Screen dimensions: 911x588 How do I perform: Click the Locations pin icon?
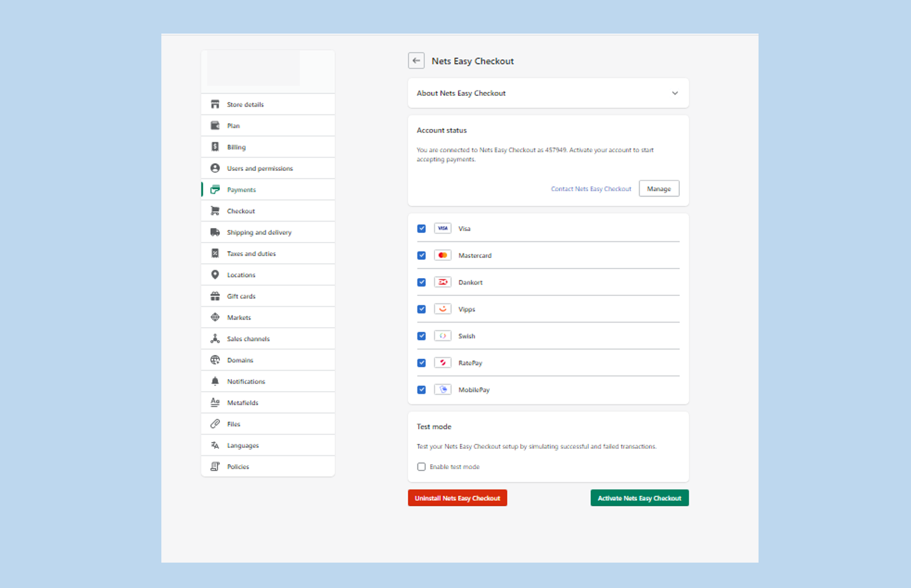point(215,275)
